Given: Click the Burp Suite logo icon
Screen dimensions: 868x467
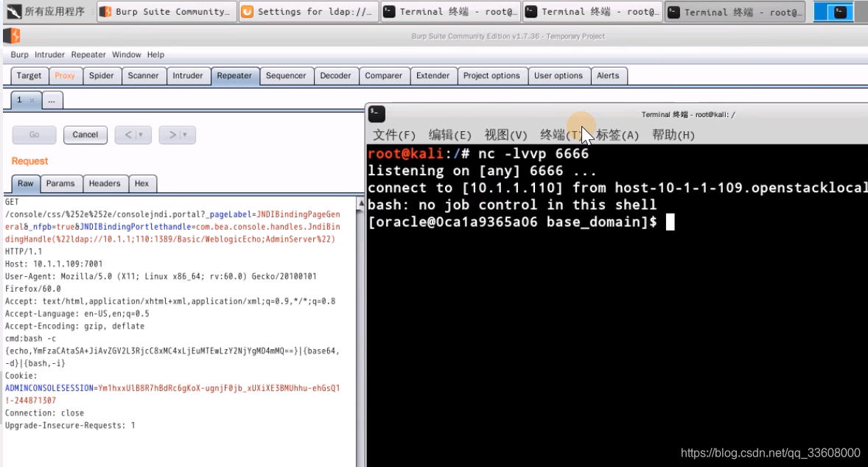Looking at the screenshot, I should [12, 36].
